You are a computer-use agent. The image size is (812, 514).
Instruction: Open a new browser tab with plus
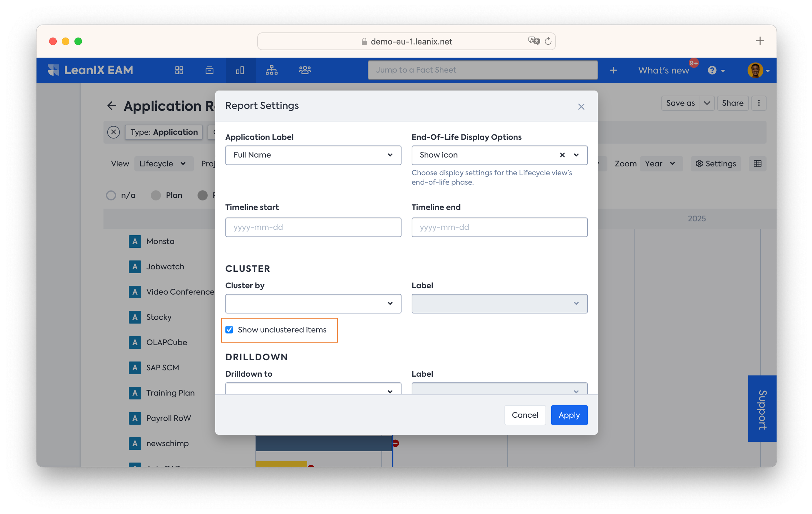point(760,41)
